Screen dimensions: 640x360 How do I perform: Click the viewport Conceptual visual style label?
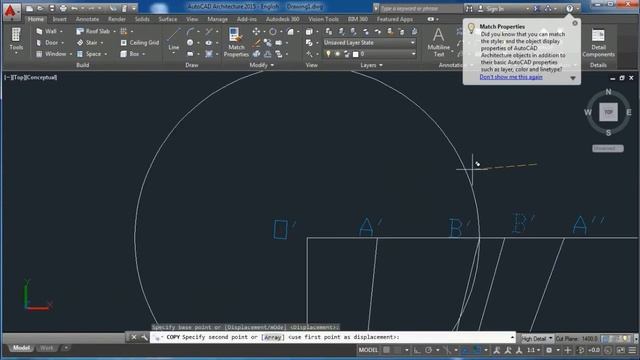click(x=42, y=77)
